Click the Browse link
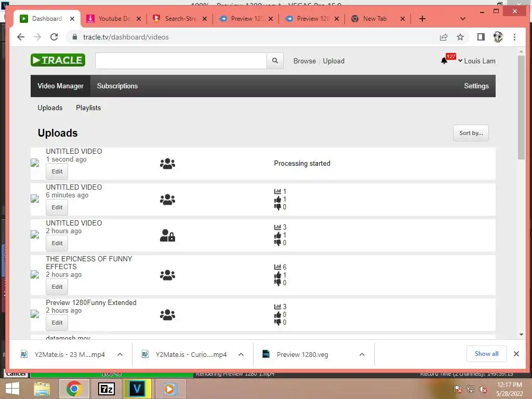Viewport: 532px width, 399px height. click(x=304, y=61)
